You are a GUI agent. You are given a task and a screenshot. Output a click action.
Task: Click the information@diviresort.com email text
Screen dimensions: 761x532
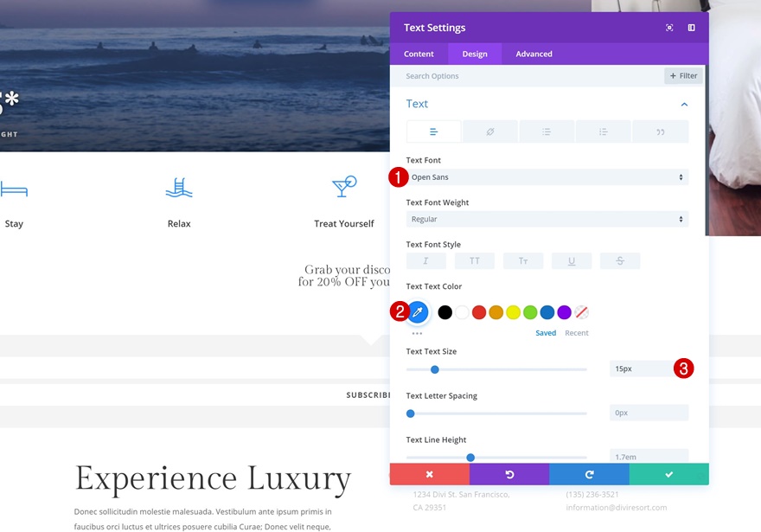pos(617,507)
